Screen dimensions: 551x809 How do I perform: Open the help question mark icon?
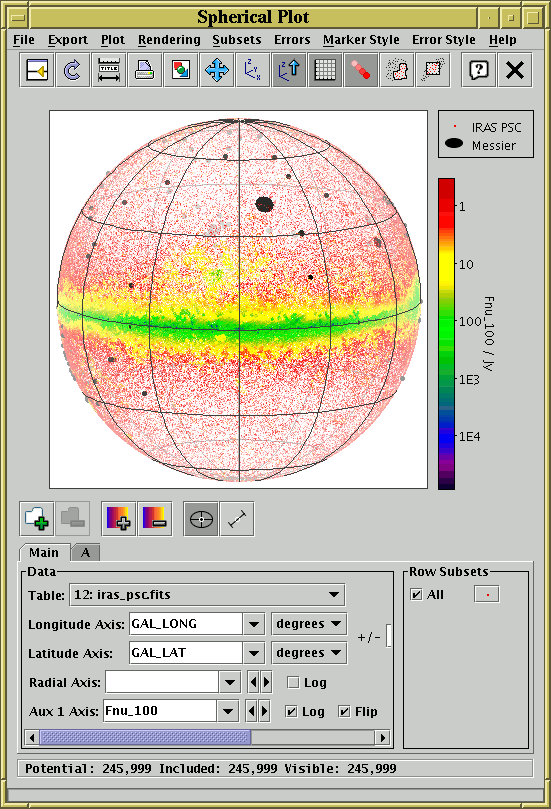point(479,70)
